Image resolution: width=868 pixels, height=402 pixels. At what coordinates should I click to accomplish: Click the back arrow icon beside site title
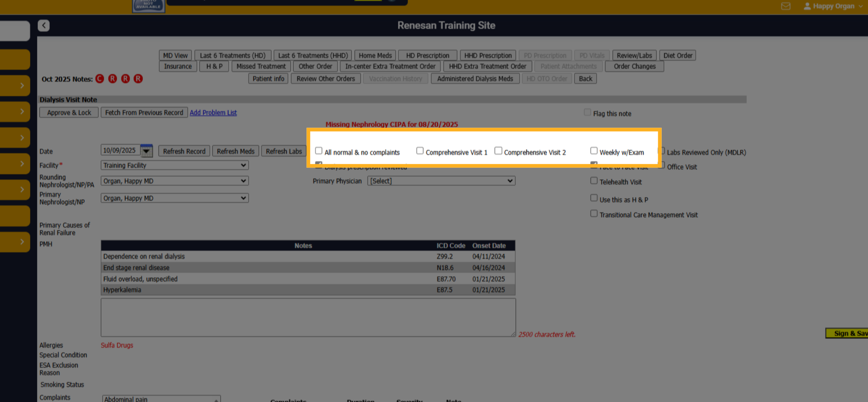pyautogui.click(x=43, y=25)
